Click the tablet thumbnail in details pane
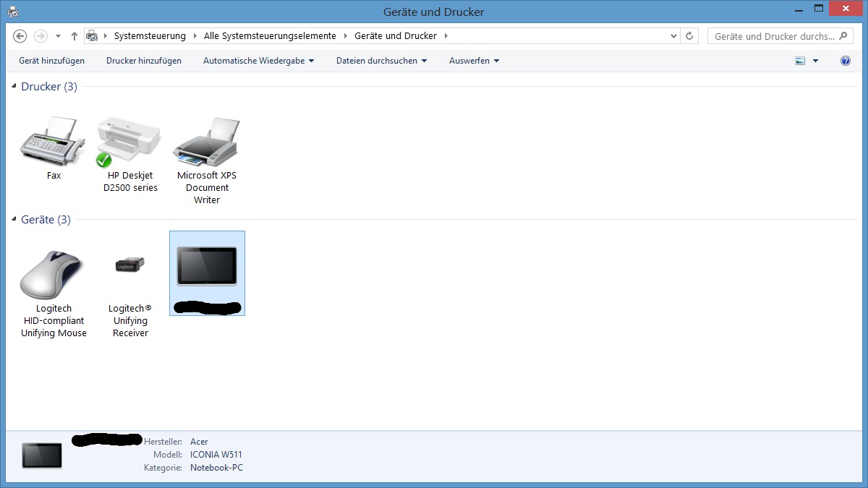868x488 pixels. 42,455
